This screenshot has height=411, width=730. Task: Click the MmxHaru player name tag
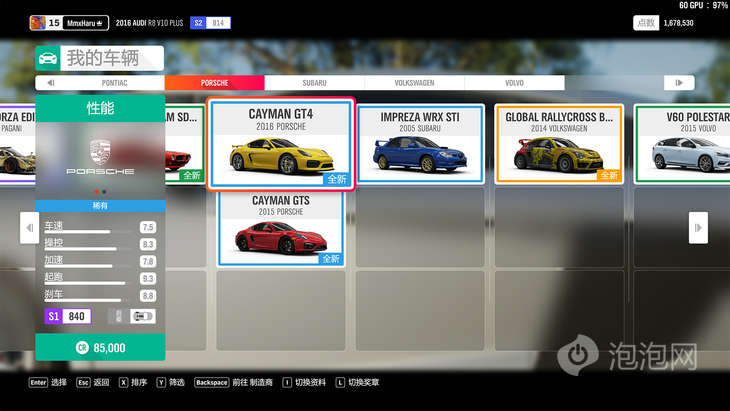point(85,23)
